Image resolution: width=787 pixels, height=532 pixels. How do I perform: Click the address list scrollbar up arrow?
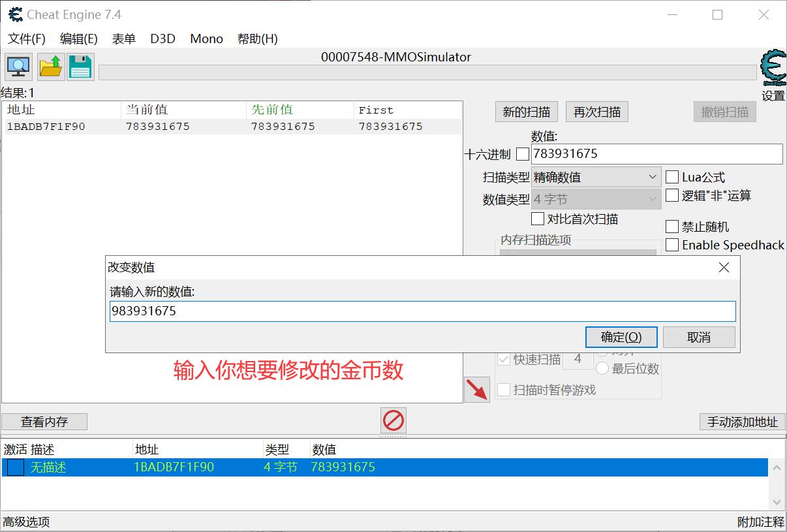pyautogui.click(x=777, y=467)
